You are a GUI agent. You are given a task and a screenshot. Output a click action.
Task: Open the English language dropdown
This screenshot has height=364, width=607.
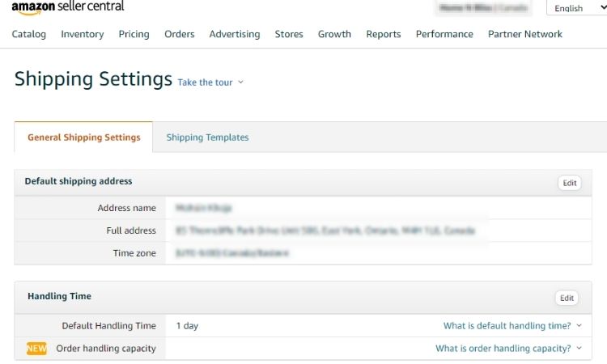576,8
